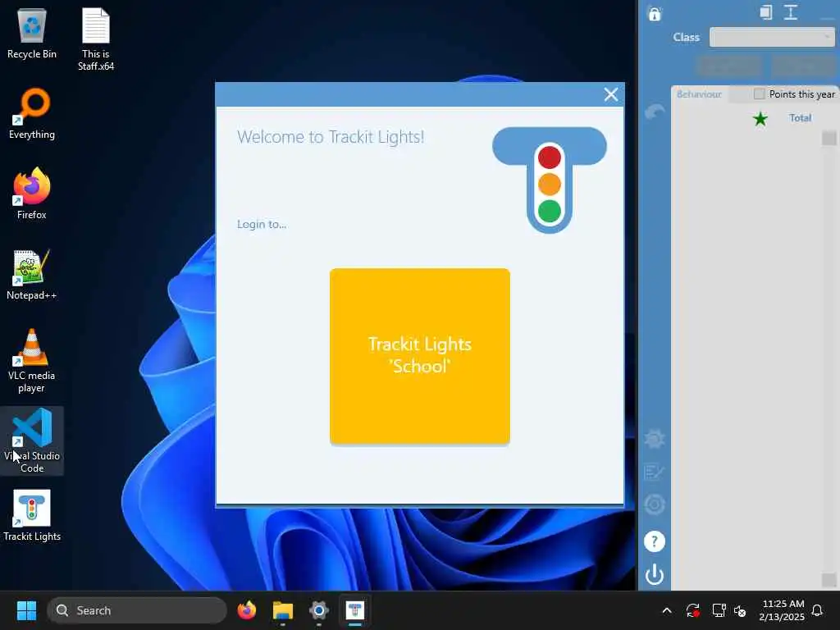Switch to the Behaviour tab
The height and width of the screenshot is (630, 840).
click(699, 94)
